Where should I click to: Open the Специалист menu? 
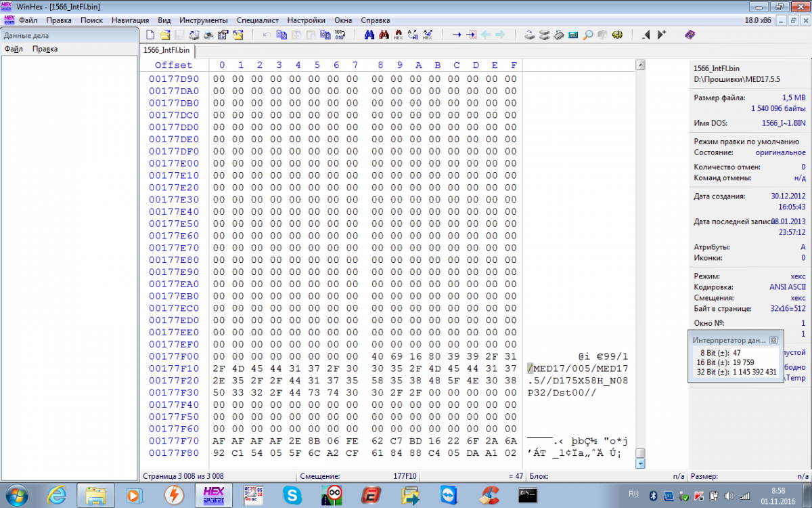[257, 20]
